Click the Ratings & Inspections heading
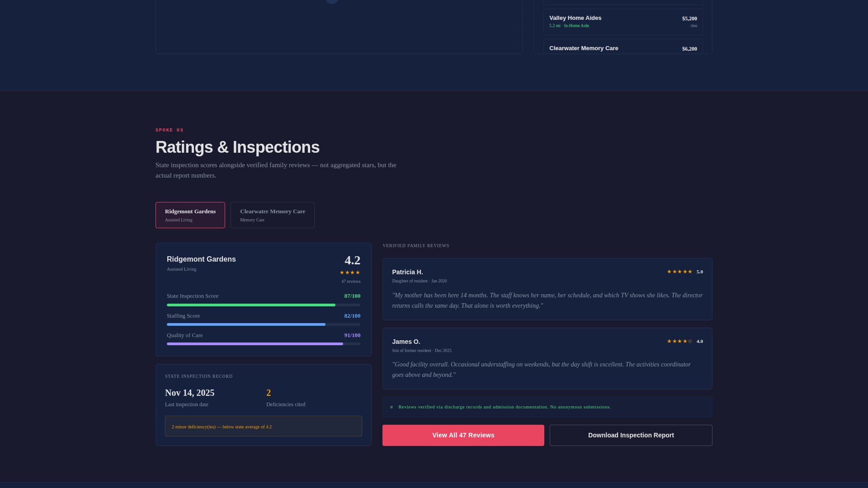 (237, 147)
